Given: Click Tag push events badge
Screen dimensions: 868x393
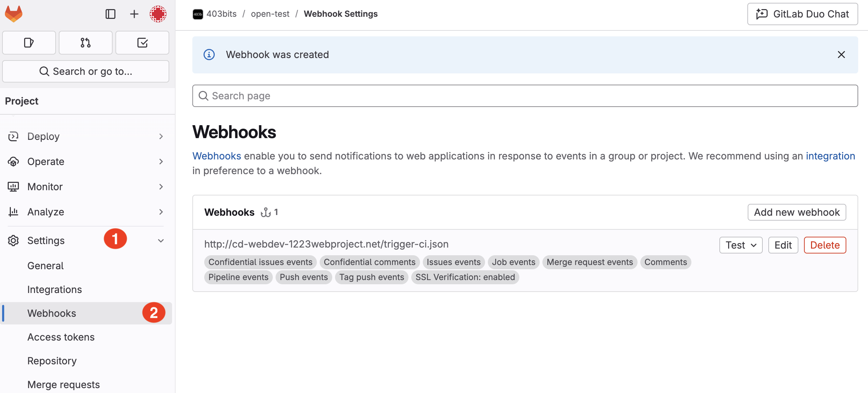Looking at the screenshot, I should tap(371, 277).
